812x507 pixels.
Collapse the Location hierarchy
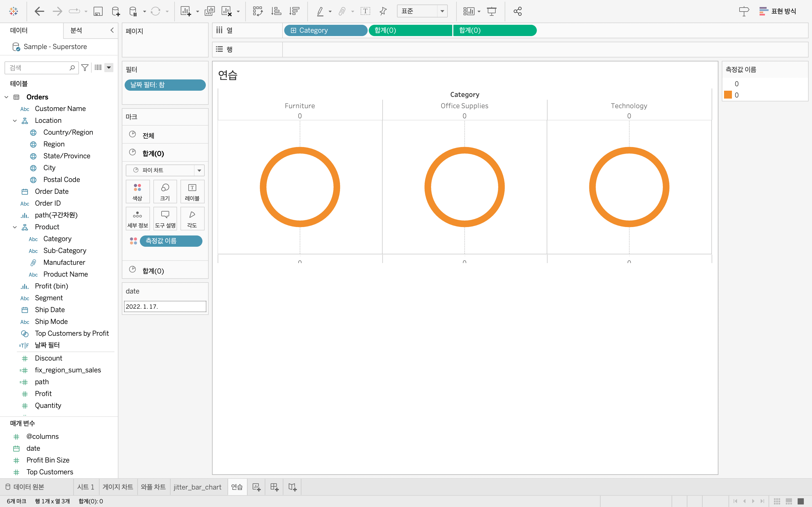(15, 121)
